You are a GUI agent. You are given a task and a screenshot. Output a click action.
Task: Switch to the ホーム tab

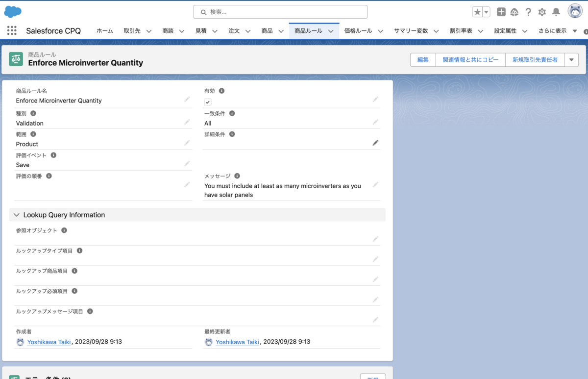pyautogui.click(x=104, y=30)
